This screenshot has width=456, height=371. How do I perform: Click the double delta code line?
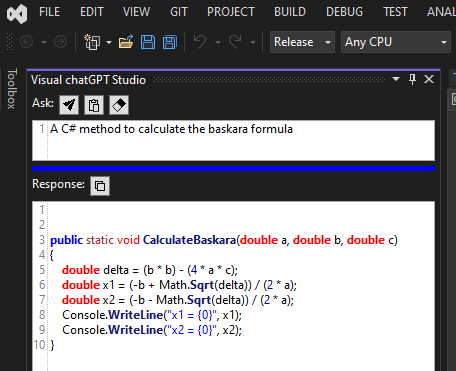coord(150,270)
